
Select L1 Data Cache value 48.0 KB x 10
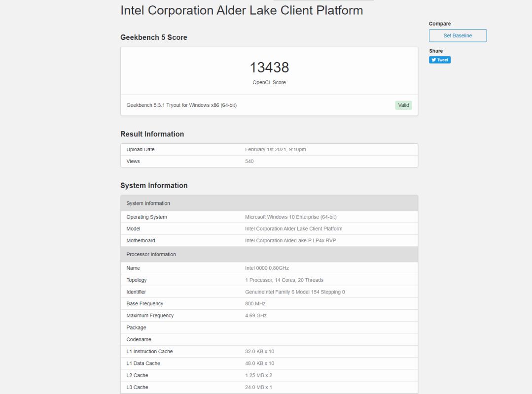coord(259,363)
